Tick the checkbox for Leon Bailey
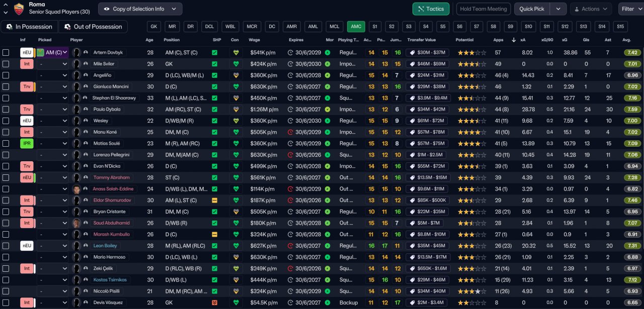 click(x=6, y=246)
